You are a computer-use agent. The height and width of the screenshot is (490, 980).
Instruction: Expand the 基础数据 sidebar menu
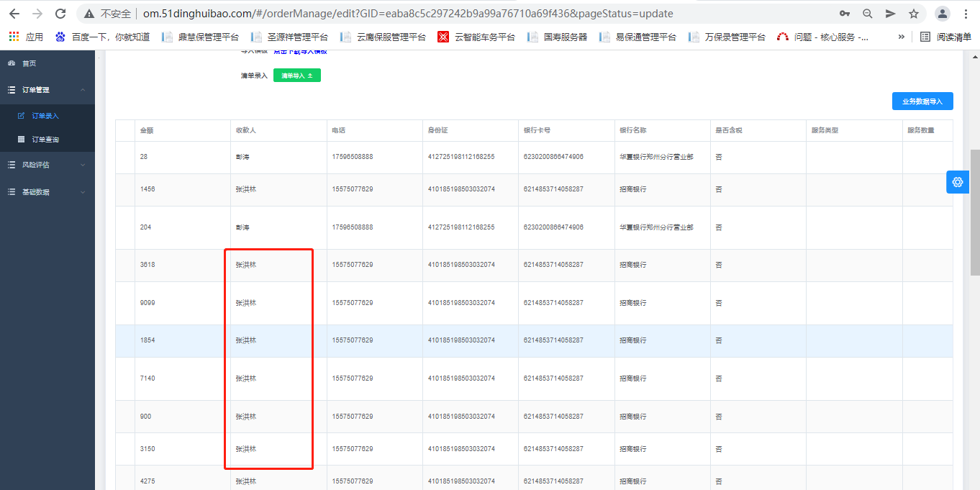click(47, 192)
